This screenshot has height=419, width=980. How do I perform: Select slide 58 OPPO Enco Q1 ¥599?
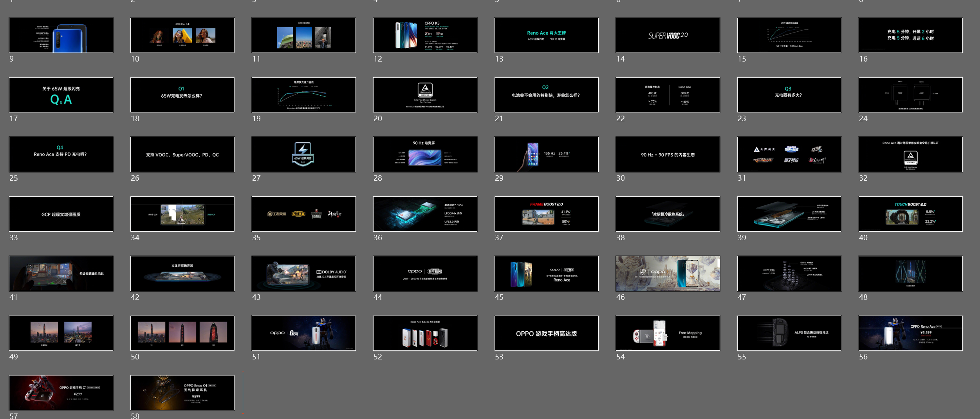click(x=182, y=393)
